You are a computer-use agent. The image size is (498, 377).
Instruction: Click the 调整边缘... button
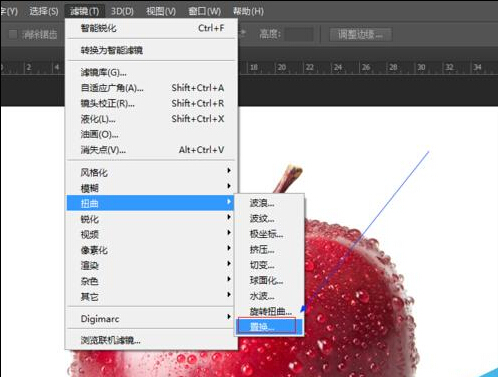[x=360, y=34]
